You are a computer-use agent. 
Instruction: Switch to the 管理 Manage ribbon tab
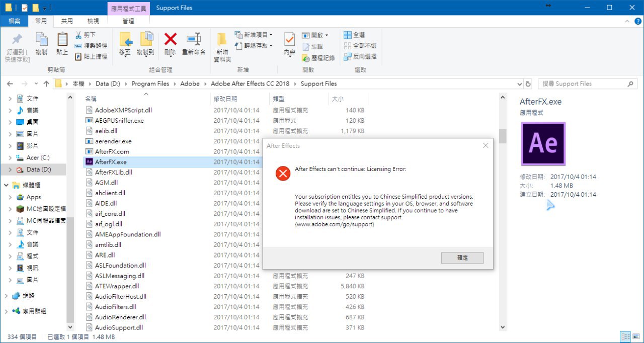pos(128,21)
